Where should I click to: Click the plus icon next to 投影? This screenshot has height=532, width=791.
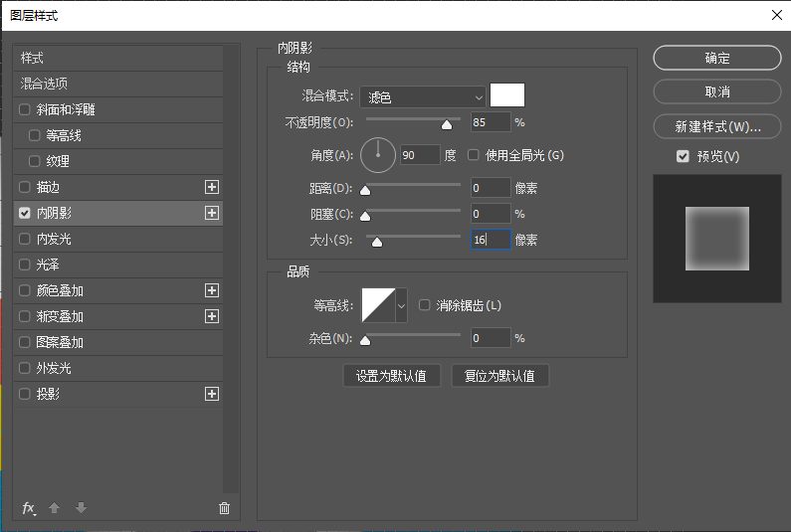[x=212, y=394]
